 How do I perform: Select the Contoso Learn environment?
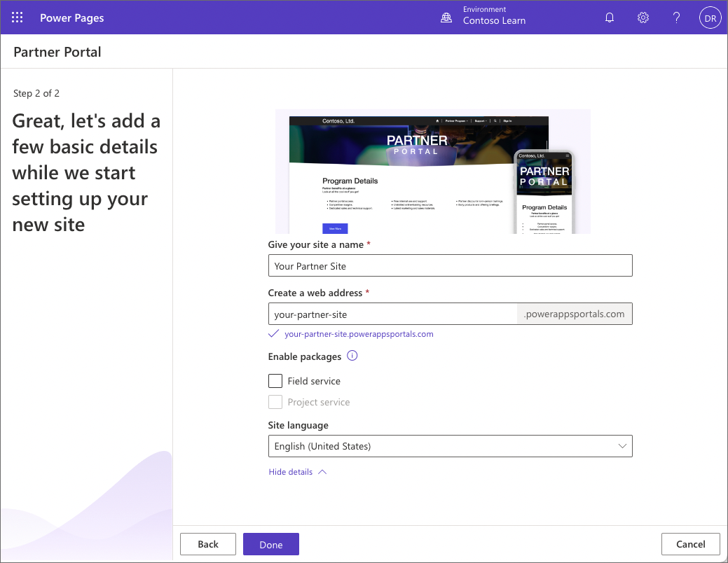[x=494, y=20]
